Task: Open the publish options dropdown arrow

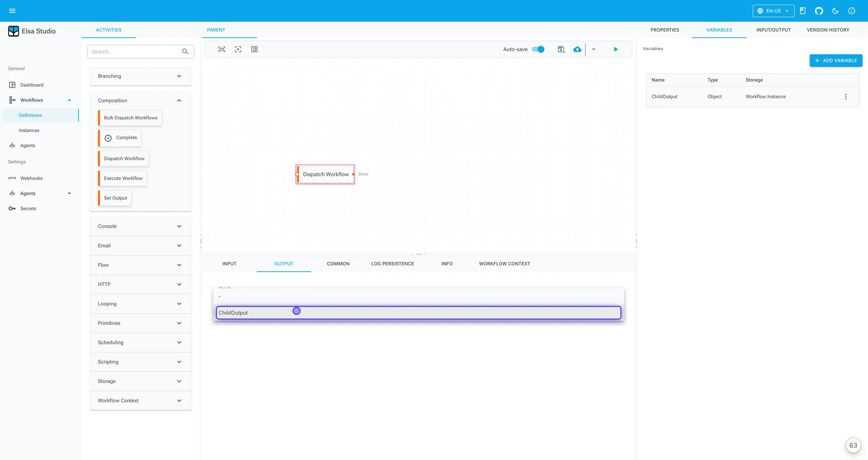Action: click(593, 49)
